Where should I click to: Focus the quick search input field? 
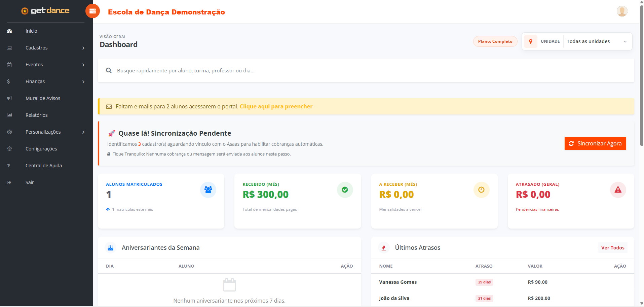tap(366, 70)
